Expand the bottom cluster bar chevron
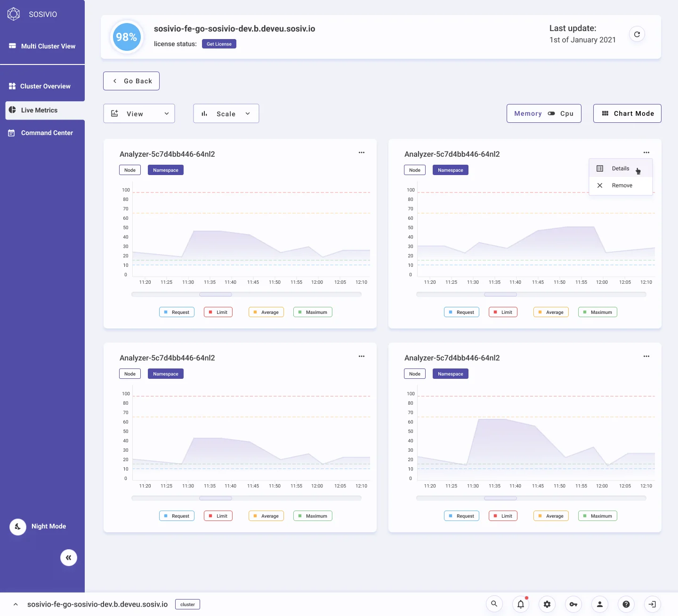Viewport: 678px width, 616px height. [x=16, y=604]
